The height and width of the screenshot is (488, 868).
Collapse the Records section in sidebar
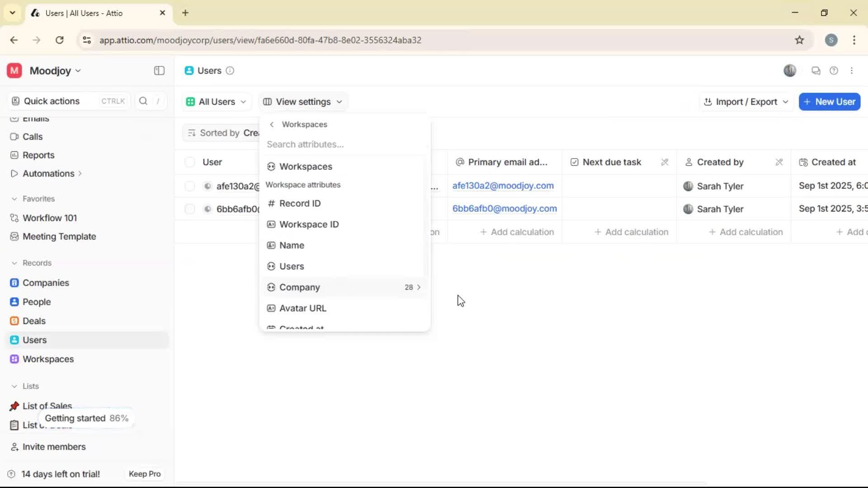[x=14, y=263]
